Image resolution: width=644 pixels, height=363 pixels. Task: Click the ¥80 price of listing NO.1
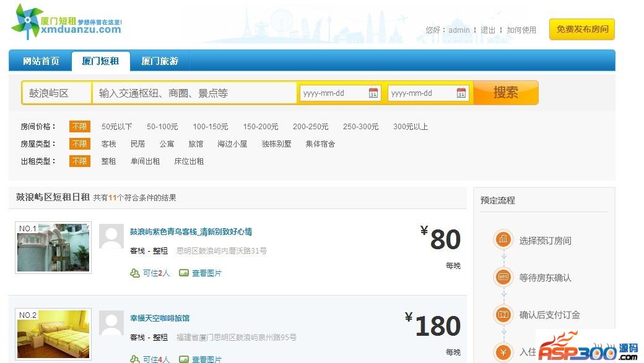(x=440, y=239)
